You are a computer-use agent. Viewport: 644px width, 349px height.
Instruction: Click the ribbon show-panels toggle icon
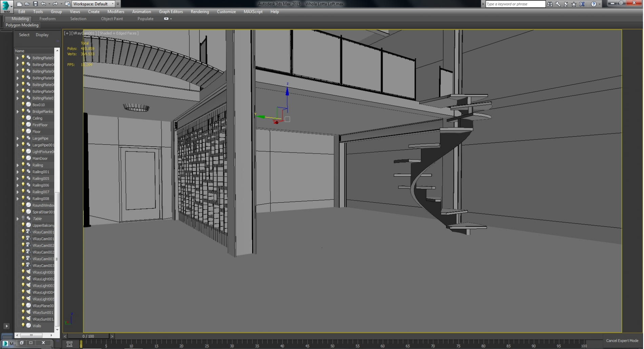166,19
